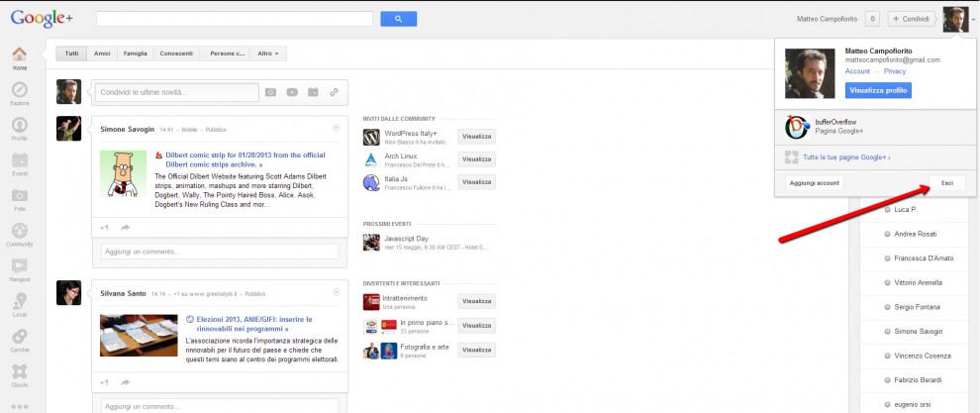This screenshot has width=980, height=413.
Task: Select Vittorio Arenella in the chat list
Action: [x=918, y=283]
